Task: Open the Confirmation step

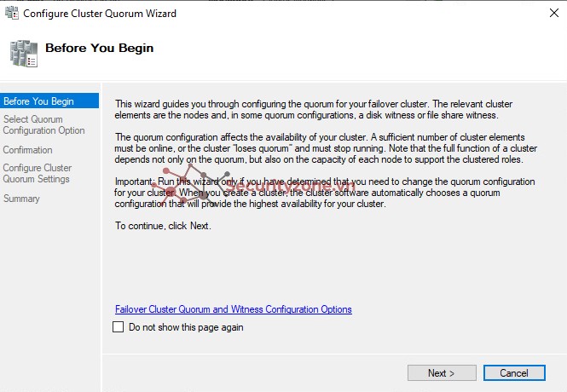Action: [28, 150]
